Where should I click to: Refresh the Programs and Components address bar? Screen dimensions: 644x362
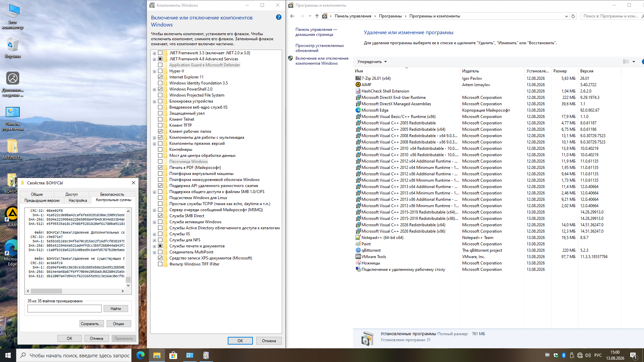tap(573, 16)
